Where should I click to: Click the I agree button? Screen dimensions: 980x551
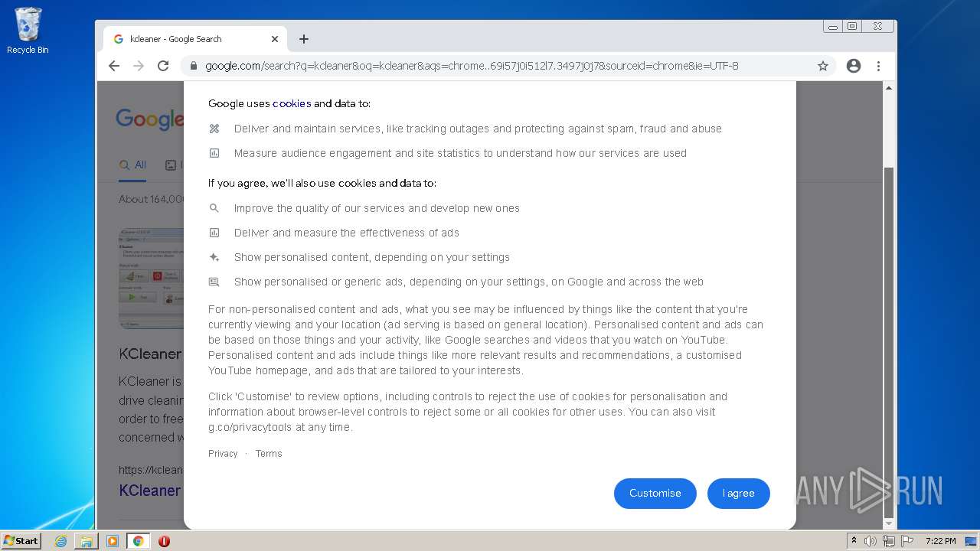tap(739, 494)
